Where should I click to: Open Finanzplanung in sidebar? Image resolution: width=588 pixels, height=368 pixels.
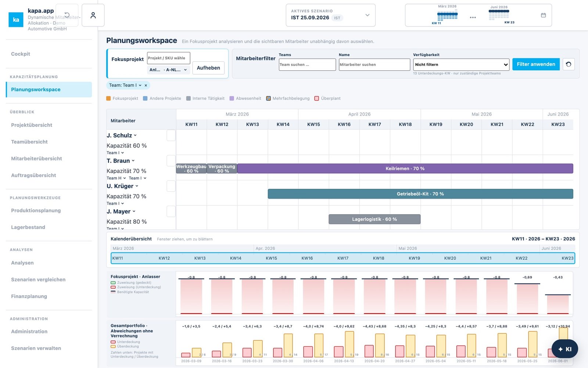(49, 296)
